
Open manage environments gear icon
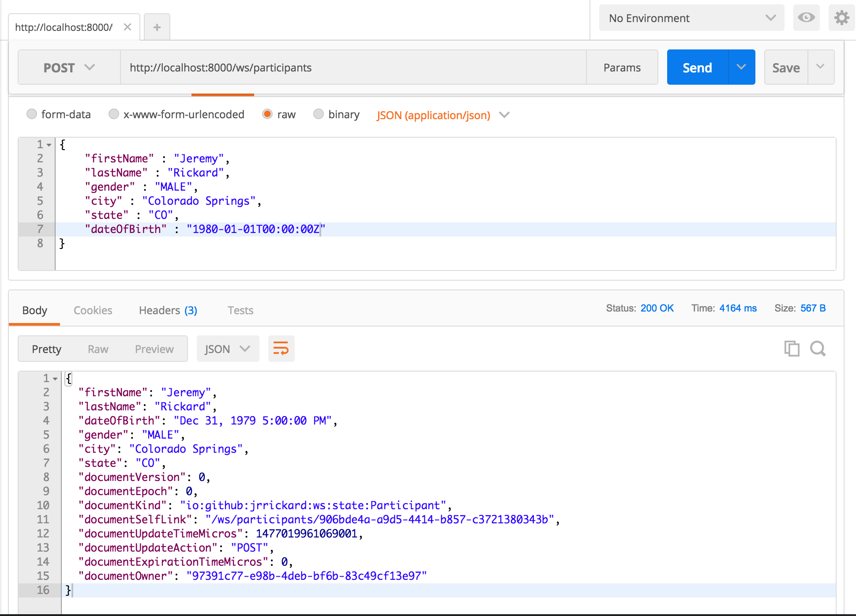pos(841,18)
